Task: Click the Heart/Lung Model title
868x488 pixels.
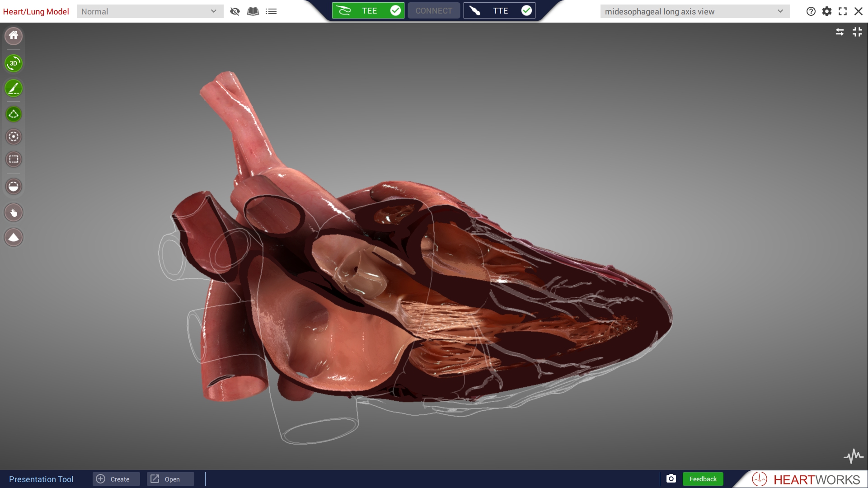Action: coord(36,11)
